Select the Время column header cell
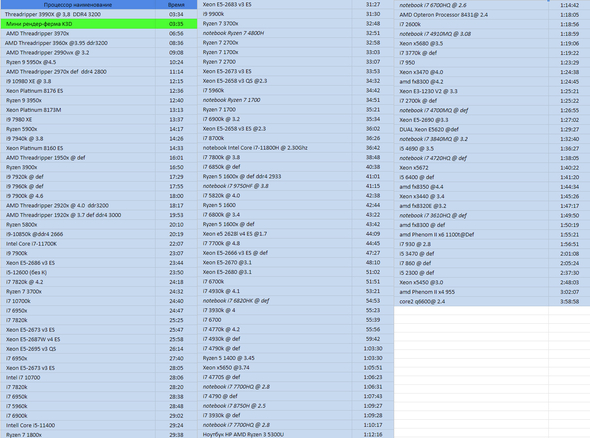 (x=176, y=5)
